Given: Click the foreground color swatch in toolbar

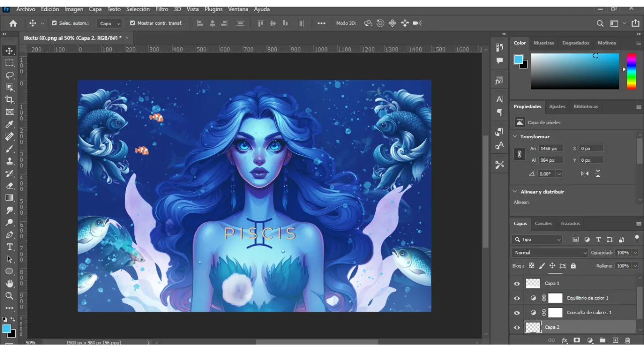Looking at the screenshot, I should click(x=7, y=329).
